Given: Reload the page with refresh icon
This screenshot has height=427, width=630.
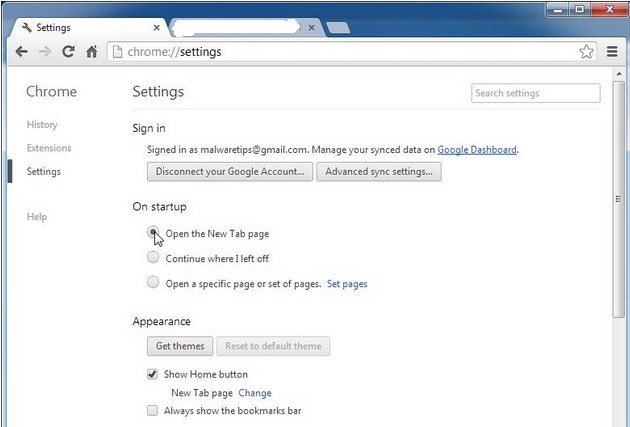Looking at the screenshot, I should tap(68, 51).
